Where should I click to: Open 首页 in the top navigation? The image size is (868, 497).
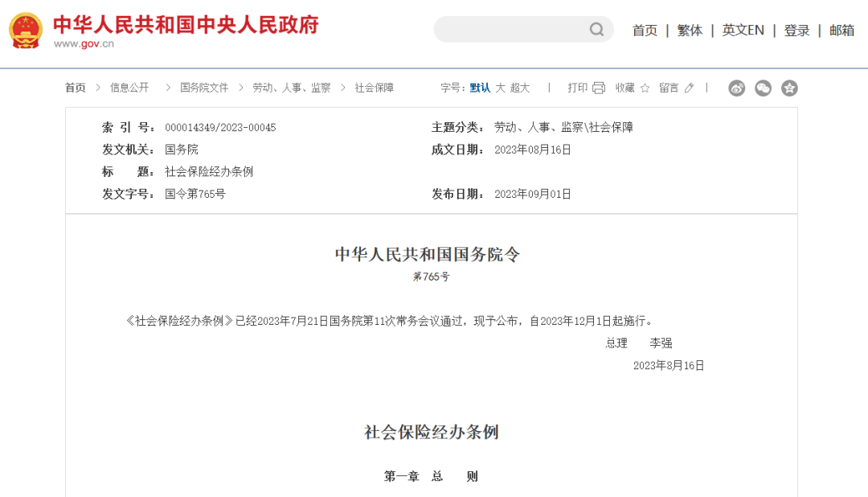click(645, 31)
